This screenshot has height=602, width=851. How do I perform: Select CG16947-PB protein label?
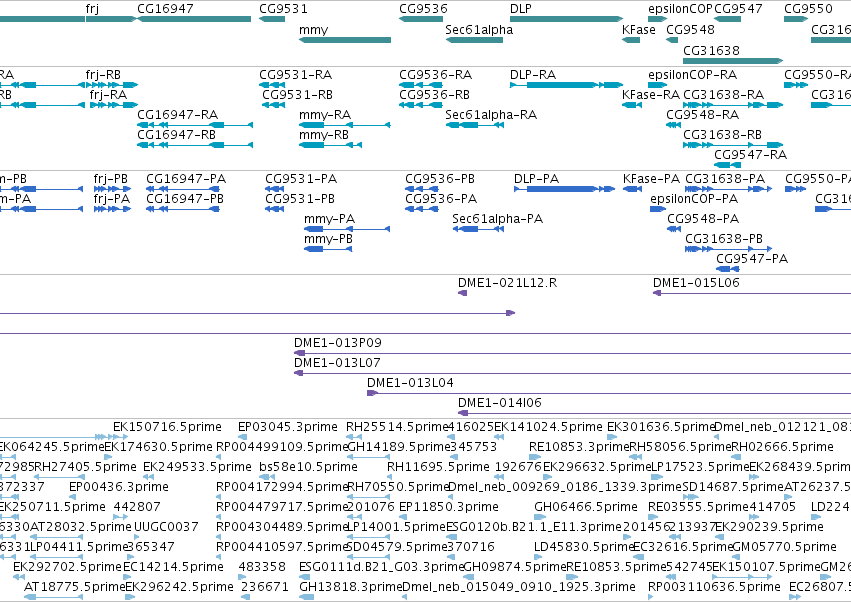click(x=185, y=199)
